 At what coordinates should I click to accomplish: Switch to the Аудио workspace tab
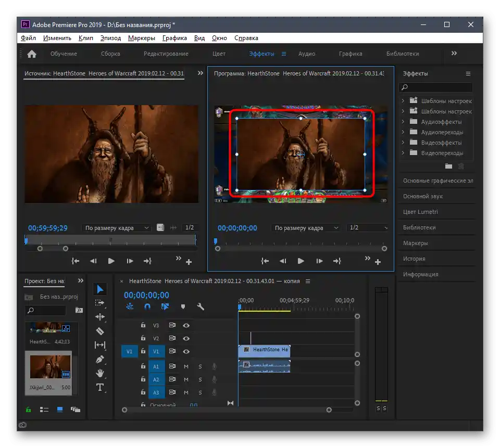pos(306,54)
